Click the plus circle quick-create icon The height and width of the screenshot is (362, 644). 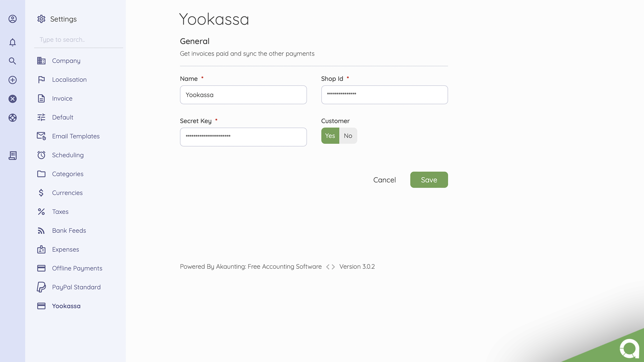pos(12,80)
